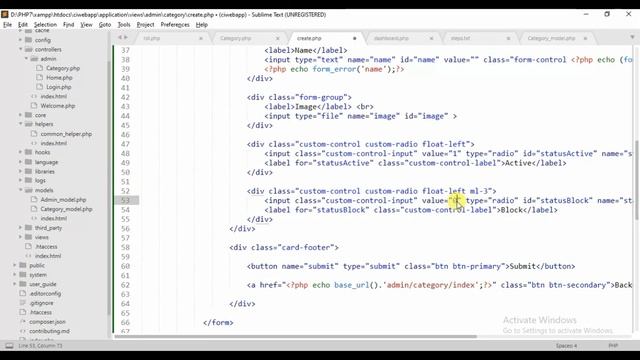Open the File menu

(x=7, y=24)
